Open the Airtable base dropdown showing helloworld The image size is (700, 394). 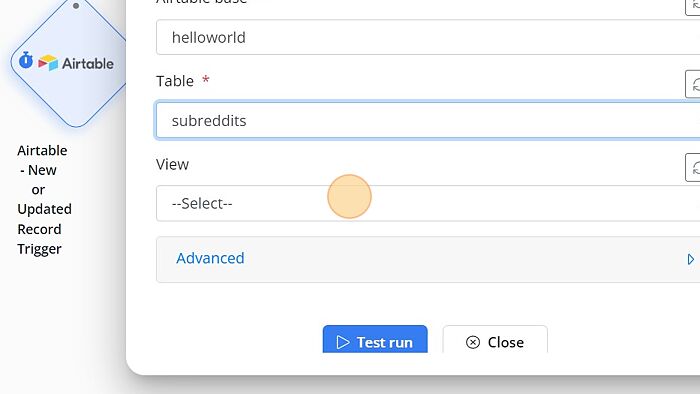428,37
